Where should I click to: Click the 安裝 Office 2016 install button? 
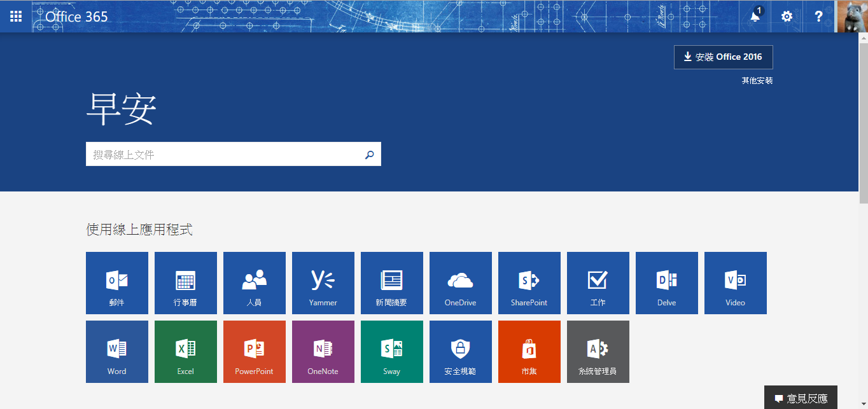point(724,57)
